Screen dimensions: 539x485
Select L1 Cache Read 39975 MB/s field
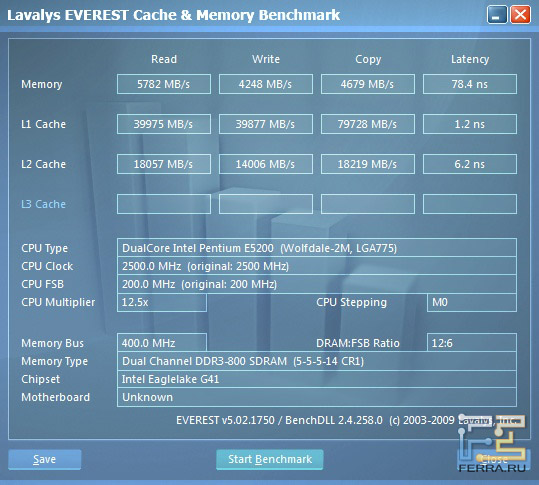pyautogui.click(x=164, y=124)
